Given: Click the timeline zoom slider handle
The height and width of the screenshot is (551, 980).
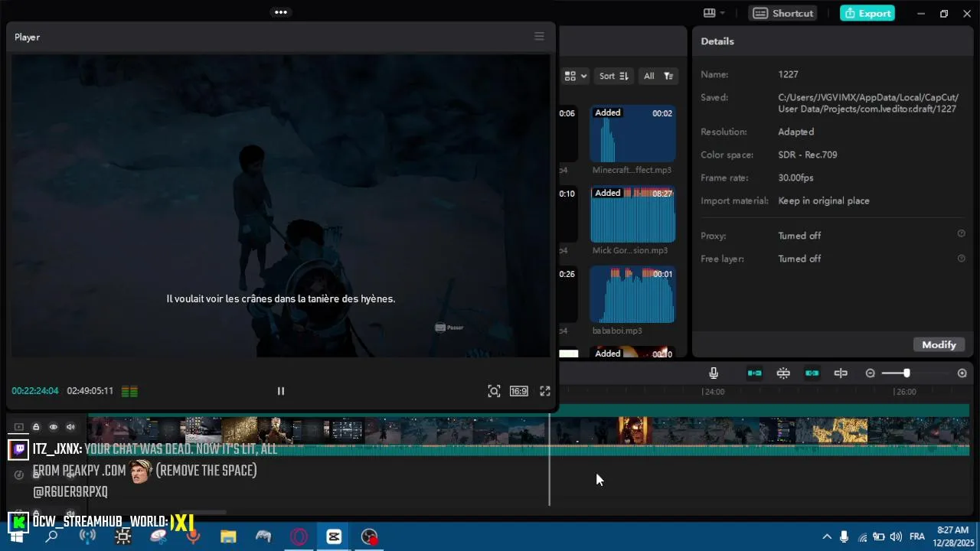Looking at the screenshot, I should [906, 373].
